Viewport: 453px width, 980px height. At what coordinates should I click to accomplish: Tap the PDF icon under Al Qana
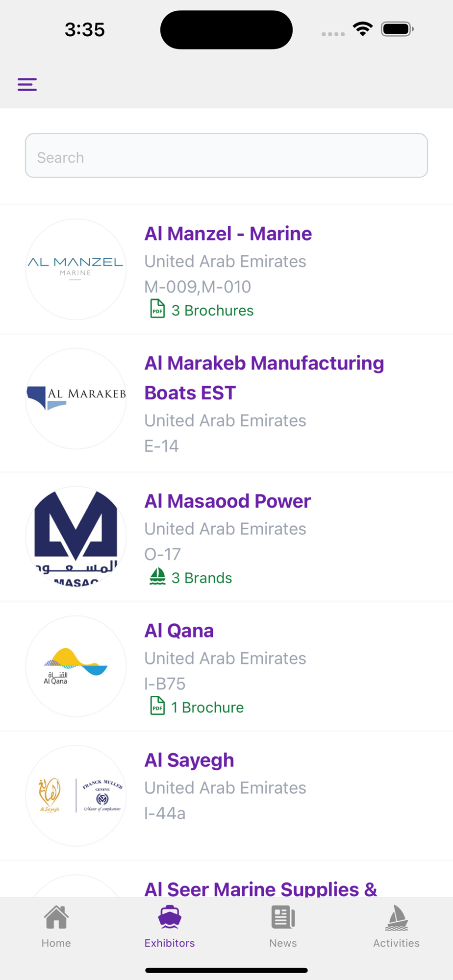point(157,706)
